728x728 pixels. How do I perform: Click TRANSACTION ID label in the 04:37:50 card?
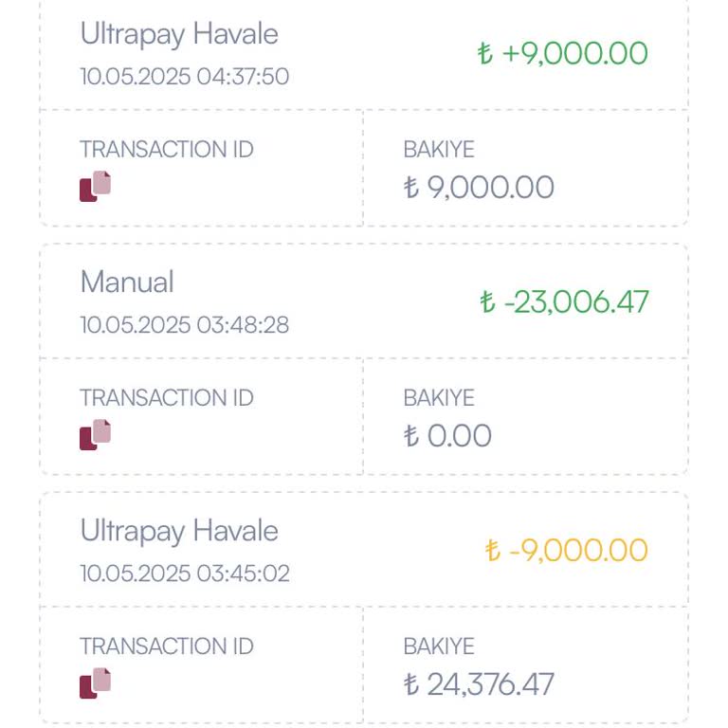[167, 150]
